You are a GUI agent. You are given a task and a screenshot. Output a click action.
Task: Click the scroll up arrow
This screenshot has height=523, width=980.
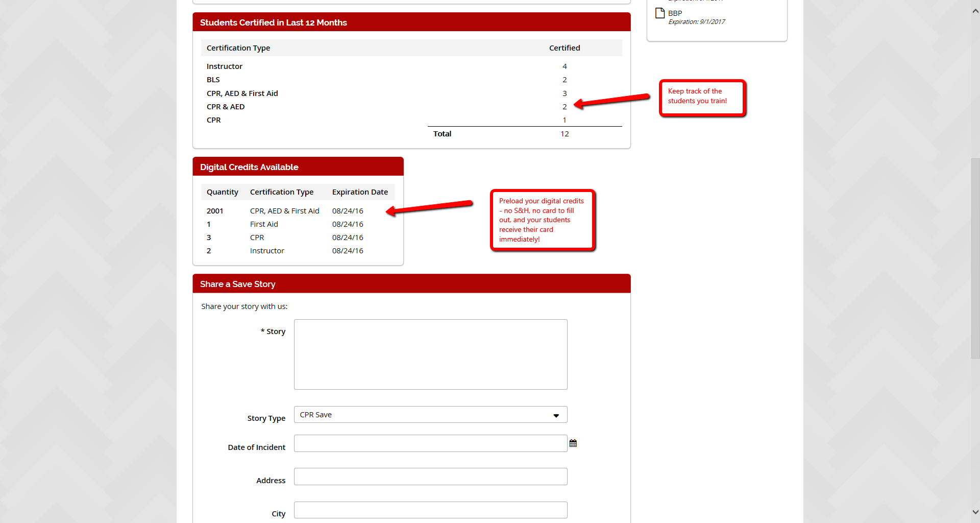pyautogui.click(x=975, y=11)
